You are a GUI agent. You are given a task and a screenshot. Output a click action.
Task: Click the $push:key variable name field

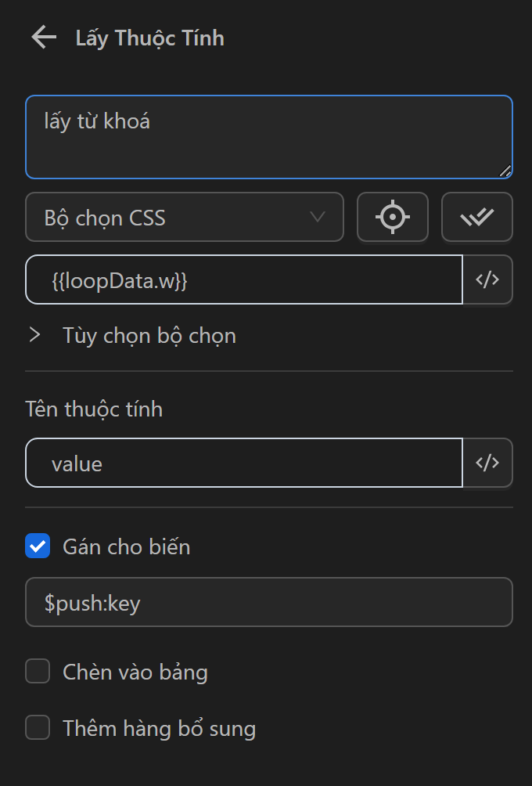tap(269, 602)
